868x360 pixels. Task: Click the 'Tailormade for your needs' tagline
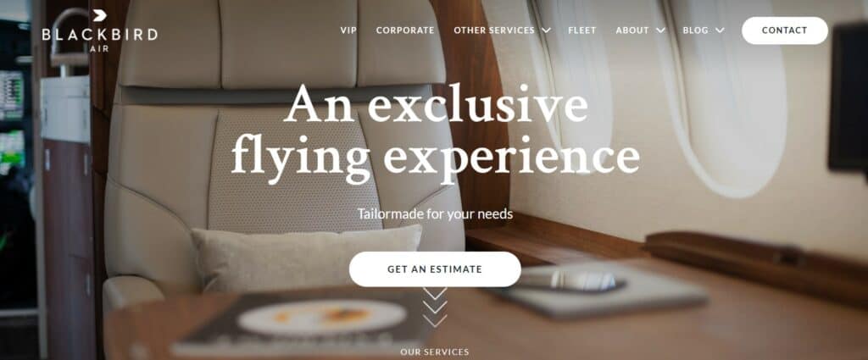[435, 213]
